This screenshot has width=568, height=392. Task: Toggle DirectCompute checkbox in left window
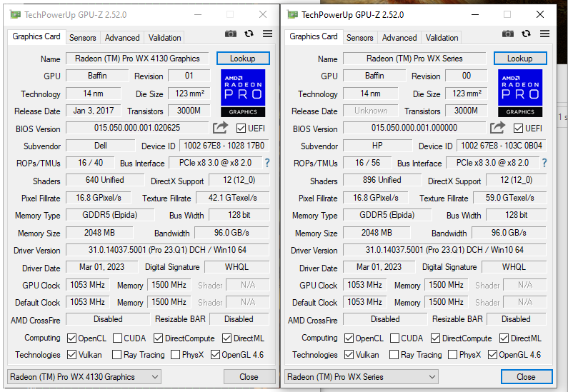pyautogui.click(x=159, y=338)
